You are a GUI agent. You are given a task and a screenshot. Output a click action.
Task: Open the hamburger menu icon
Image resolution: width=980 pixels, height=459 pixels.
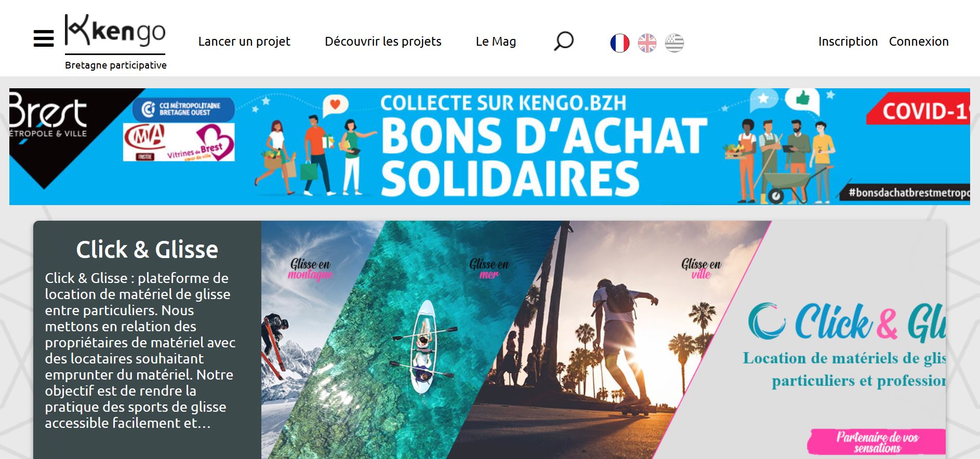coord(44,38)
